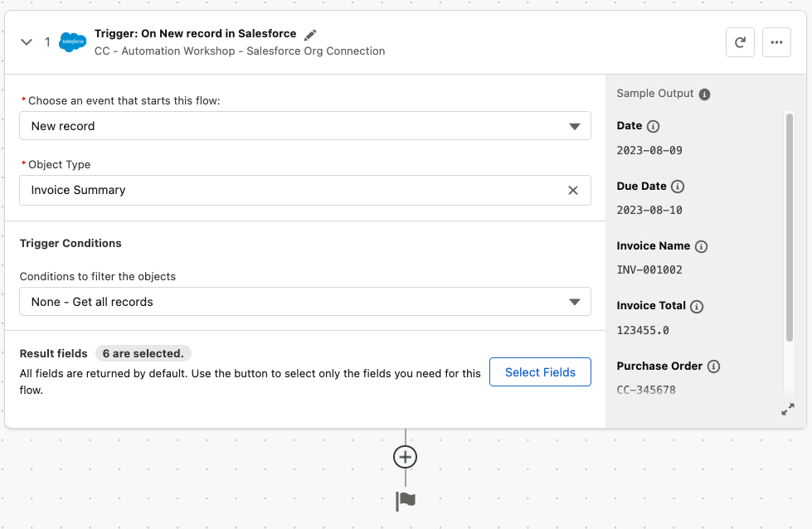Viewport: 812px width, 529px height.
Task: Clear the Invoice Summary object type
Action: click(x=573, y=190)
